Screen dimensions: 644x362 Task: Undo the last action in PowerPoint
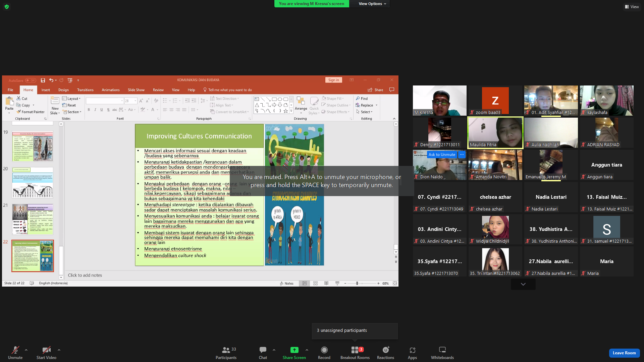[x=51, y=80]
